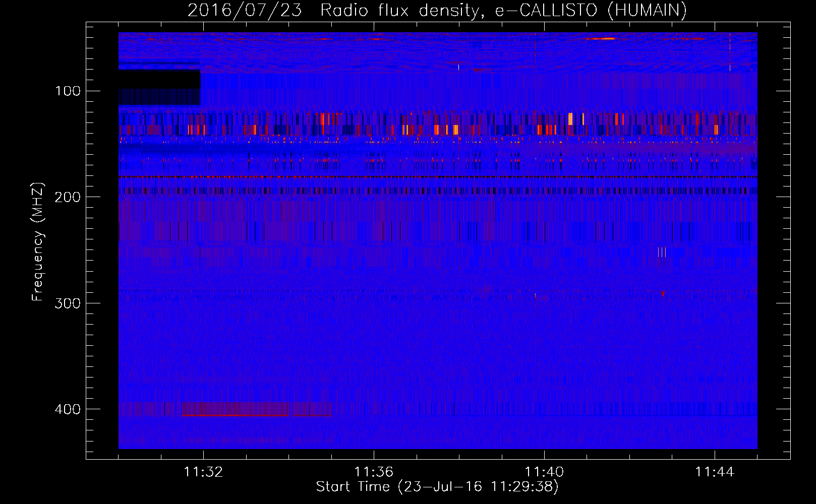Click the 'Frequency (MHZ)' axis label
This screenshot has height=504, width=816.
(38, 241)
